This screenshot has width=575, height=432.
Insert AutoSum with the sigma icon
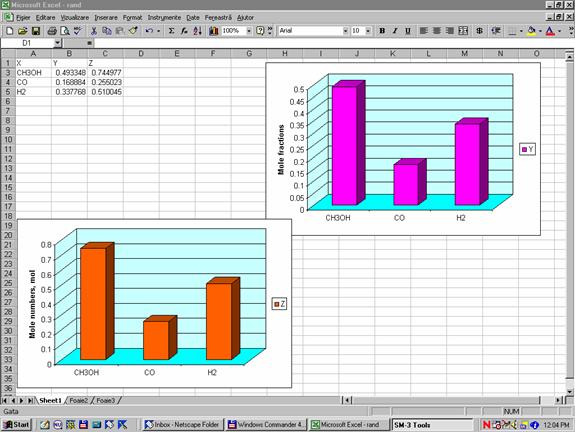point(171,31)
